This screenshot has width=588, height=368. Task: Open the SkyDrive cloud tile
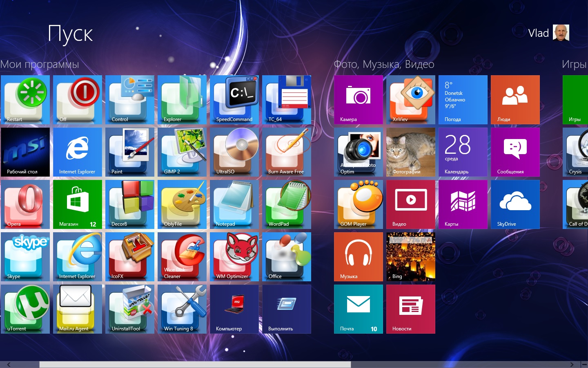click(515, 204)
